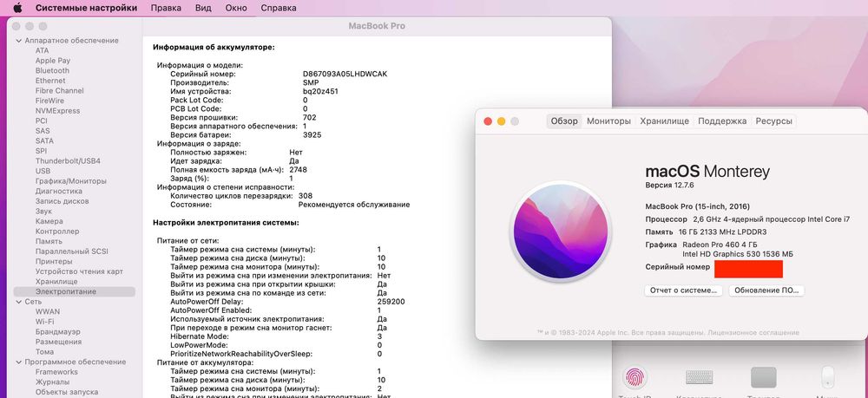Open the Системные настройки menu
The image size is (868, 398).
pos(86,8)
